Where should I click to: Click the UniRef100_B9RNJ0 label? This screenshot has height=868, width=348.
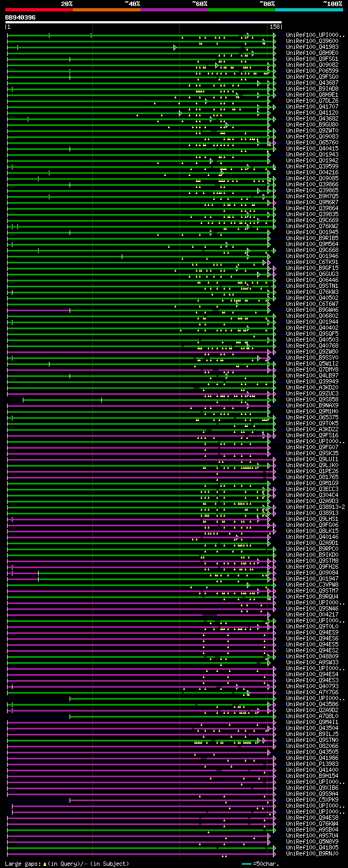pyautogui.click(x=312, y=854)
